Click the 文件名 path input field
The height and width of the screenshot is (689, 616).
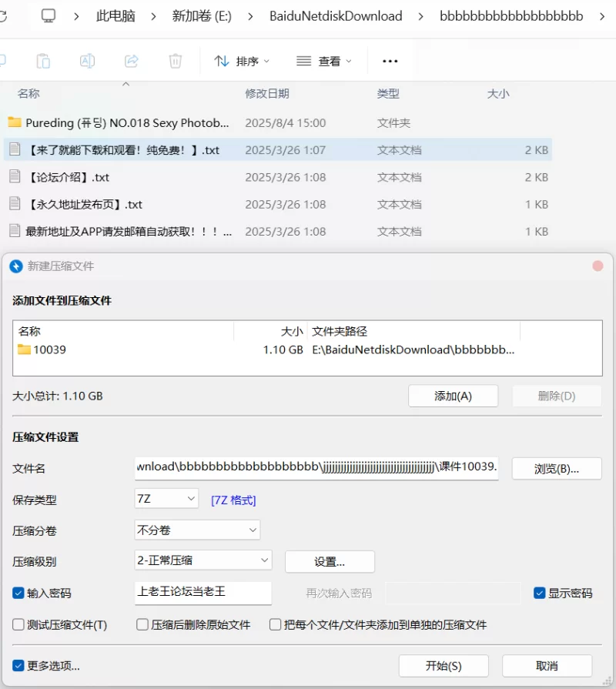316,467
